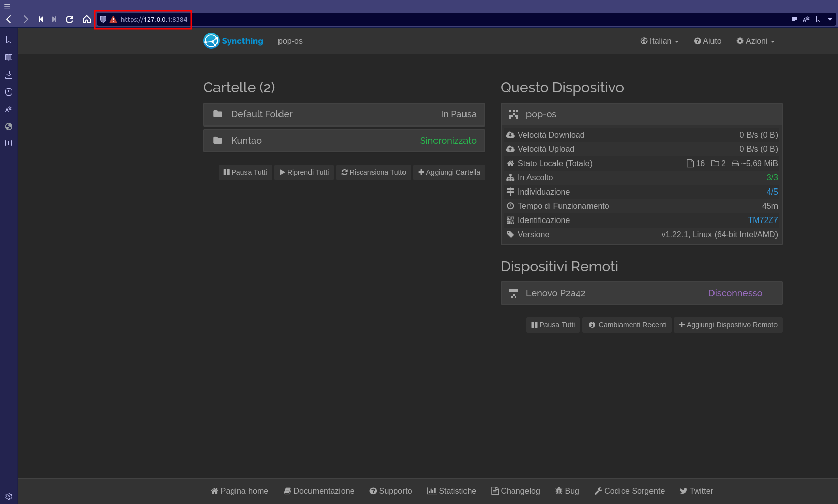Expand the address bar dropdown arrow
Image resolution: width=838 pixels, height=504 pixels.
click(x=830, y=19)
